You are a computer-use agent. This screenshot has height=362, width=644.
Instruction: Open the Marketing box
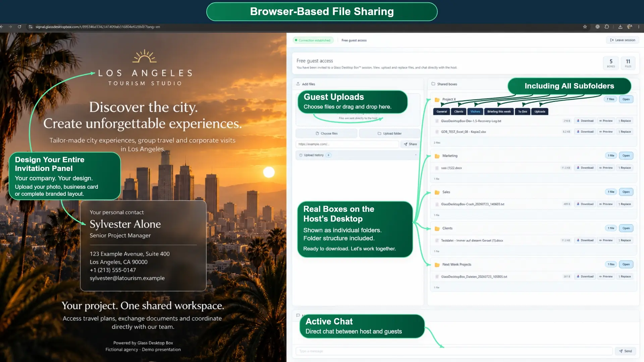point(626,156)
